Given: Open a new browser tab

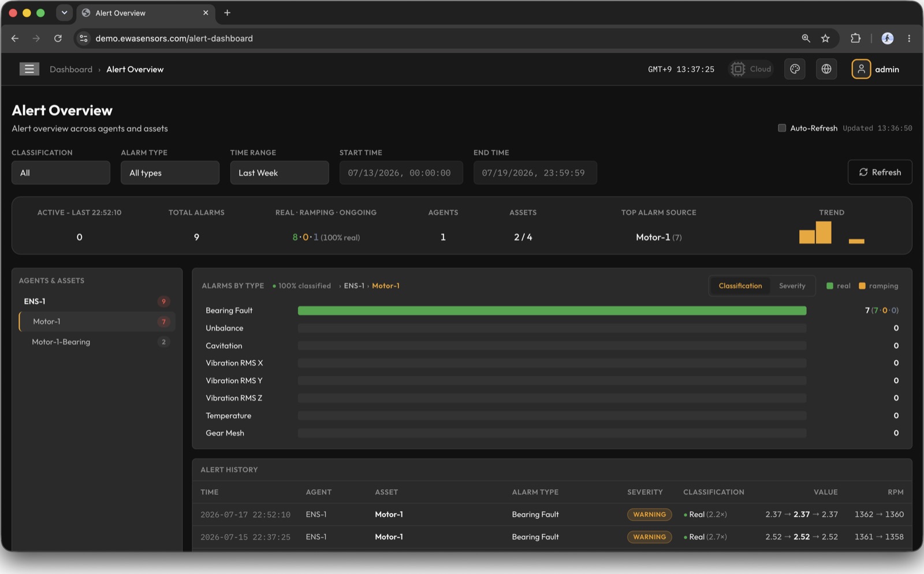Looking at the screenshot, I should 227,13.
